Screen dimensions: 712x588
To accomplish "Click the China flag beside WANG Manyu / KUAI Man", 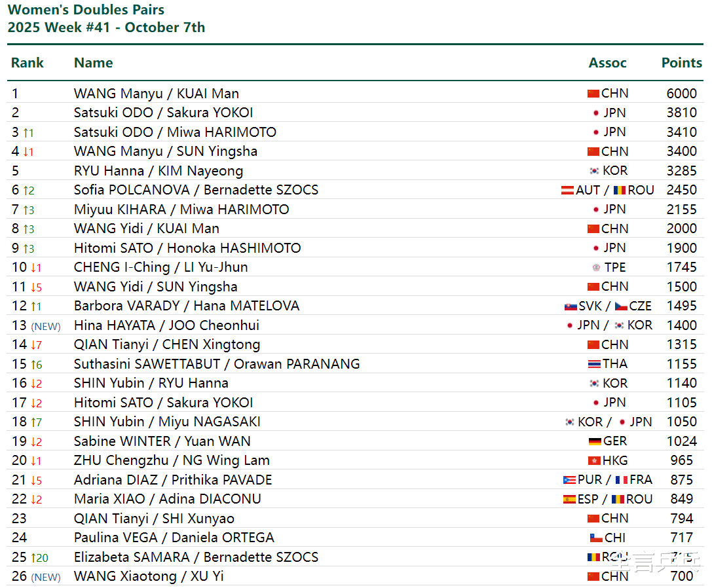I will (x=593, y=94).
